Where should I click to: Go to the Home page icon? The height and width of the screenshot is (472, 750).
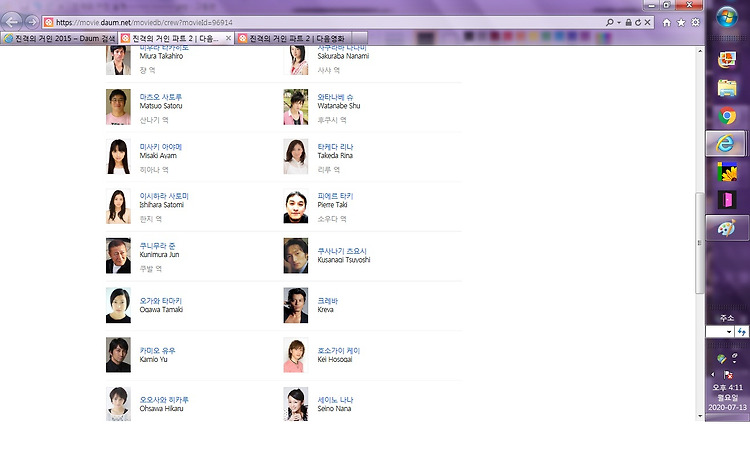[x=667, y=22]
